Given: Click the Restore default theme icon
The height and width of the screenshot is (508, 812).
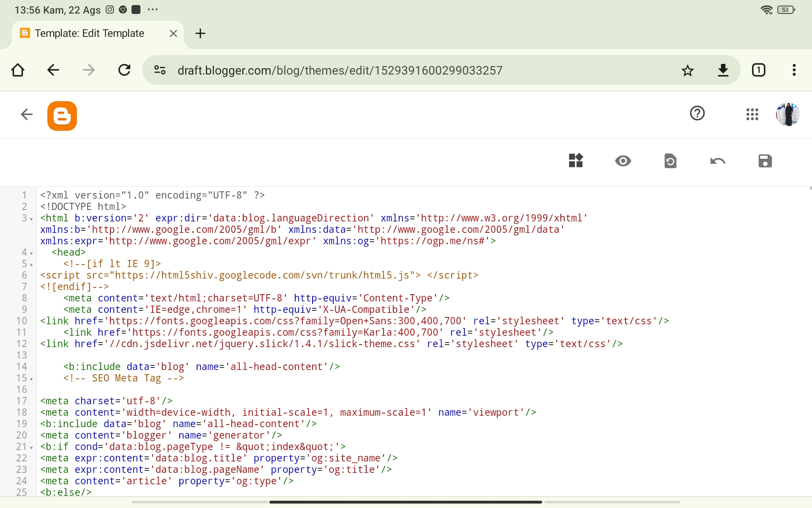Looking at the screenshot, I should [670, 161].
